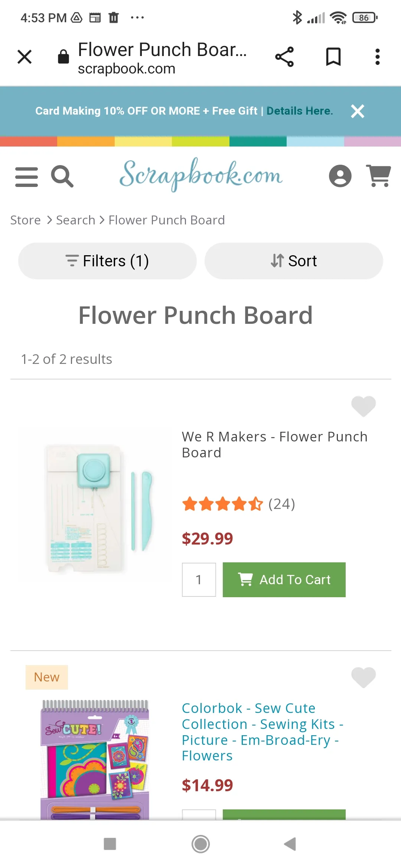Screen dimensions: 401x868
Task: Go to Store in the breadcrumb
Action: [x=25, y=220]
